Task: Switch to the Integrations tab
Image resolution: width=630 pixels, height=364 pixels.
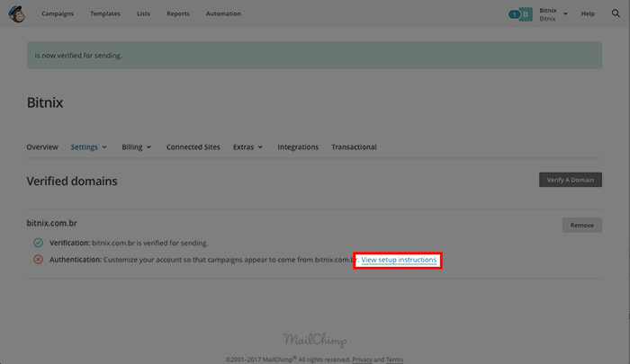Action: [298, 146]
